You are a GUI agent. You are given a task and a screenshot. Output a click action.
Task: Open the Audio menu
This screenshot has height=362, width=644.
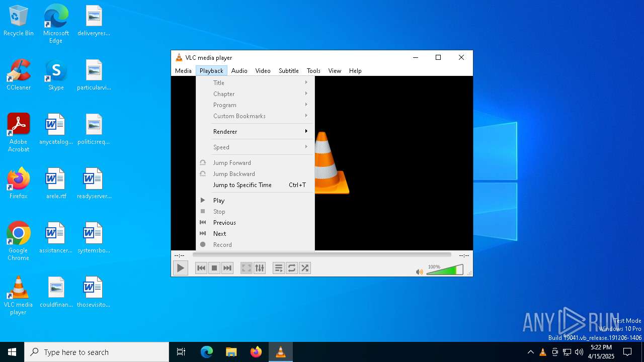pos(239,71)
